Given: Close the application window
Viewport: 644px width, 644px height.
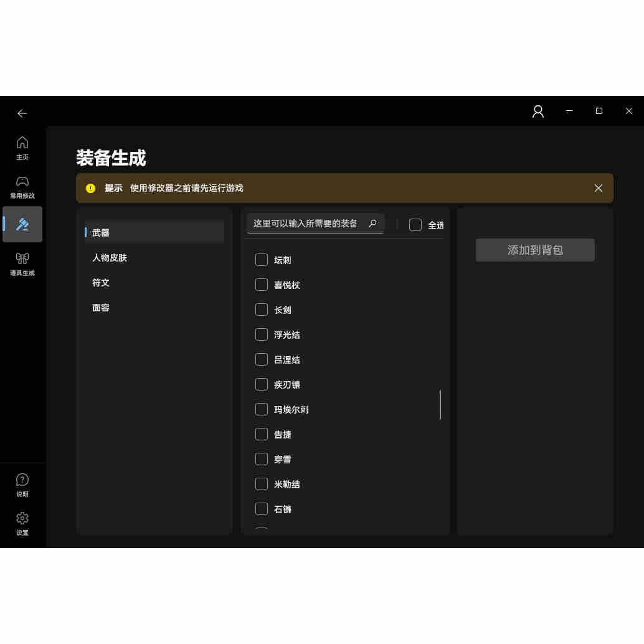Looking at the screenshot, I should click(629, 111).
